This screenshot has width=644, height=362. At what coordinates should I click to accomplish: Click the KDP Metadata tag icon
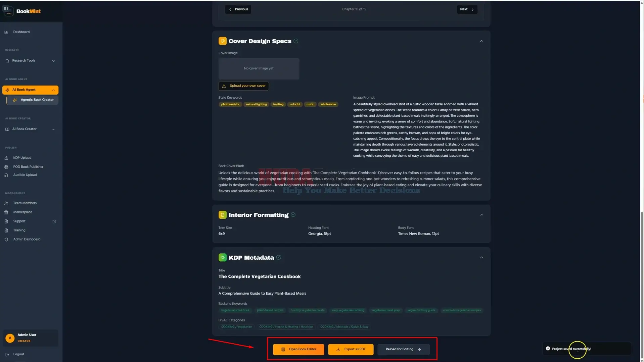pyautogui.click(x=222, y=257)
